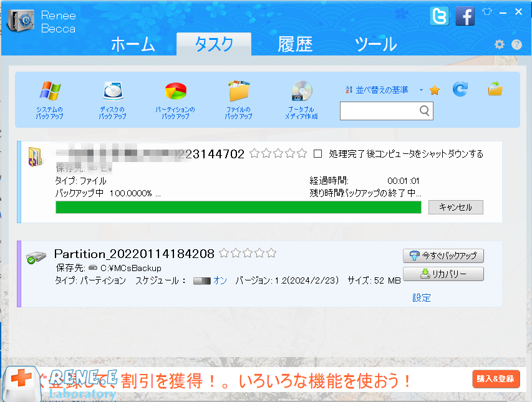
Task: Click the search magnifier icon
Action: click(425, 110)
